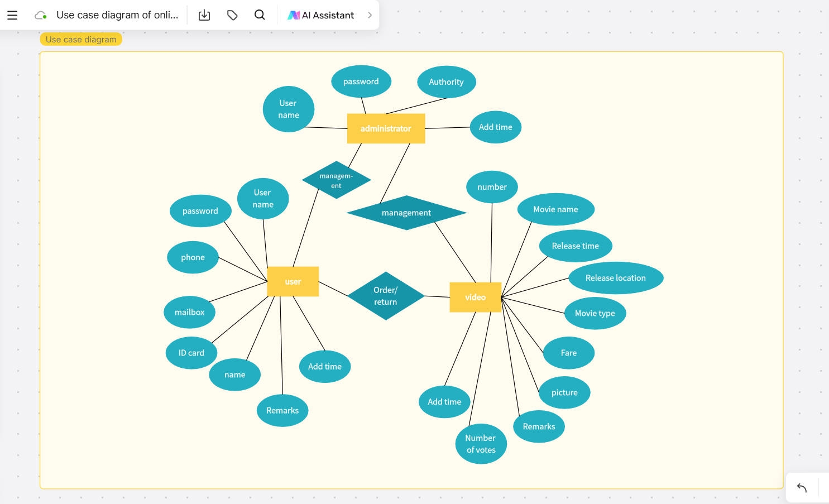Screen dimensions: 829x504
Task: Click the Order/return diamond relationship
Action: tap(385, 296)
